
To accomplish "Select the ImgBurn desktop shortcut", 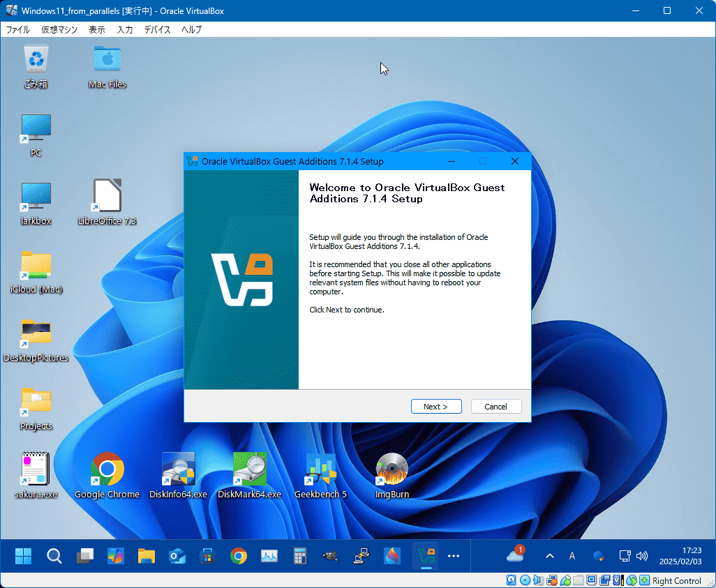I will click(x=391, y=476).
